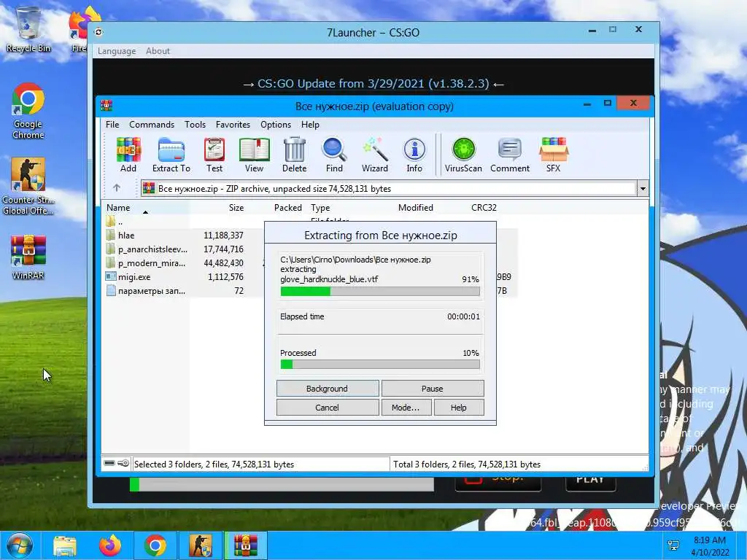Open the About menu in 7Launcher

[x=158, y=51]
